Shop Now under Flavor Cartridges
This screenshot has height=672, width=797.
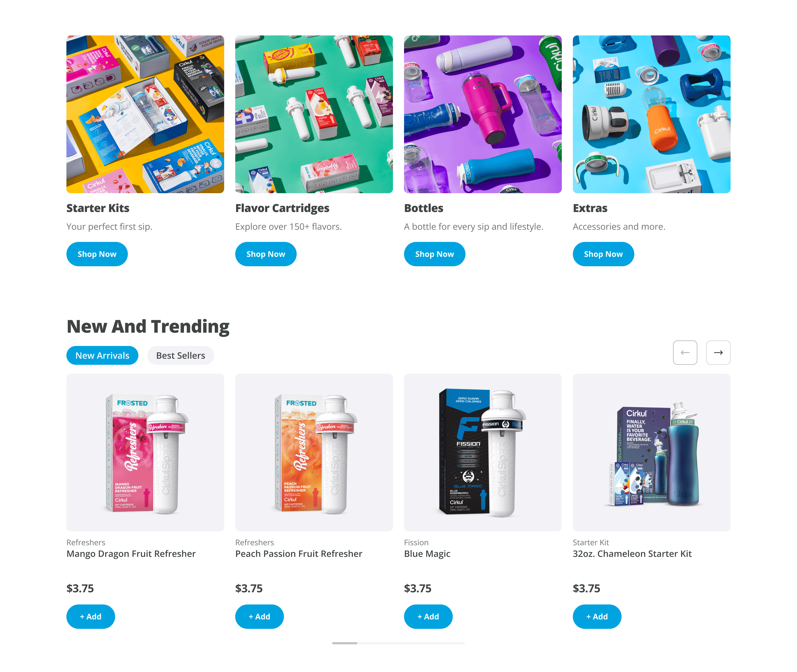tap(266, 254)
